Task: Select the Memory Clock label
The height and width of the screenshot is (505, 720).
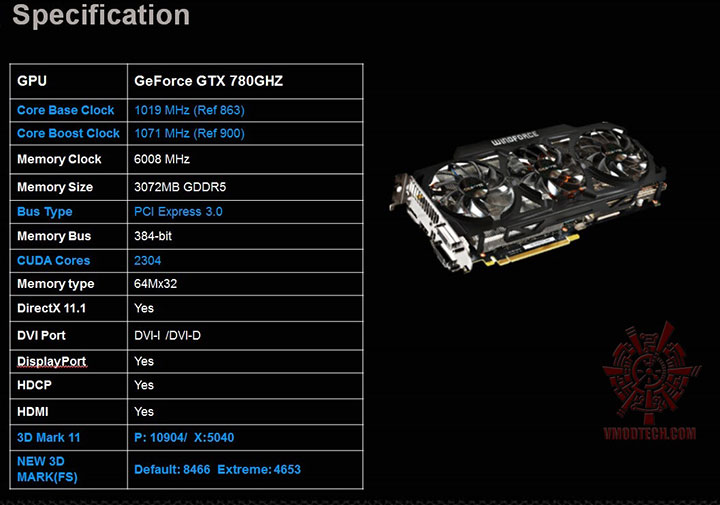Action: [x=59, y=159]
